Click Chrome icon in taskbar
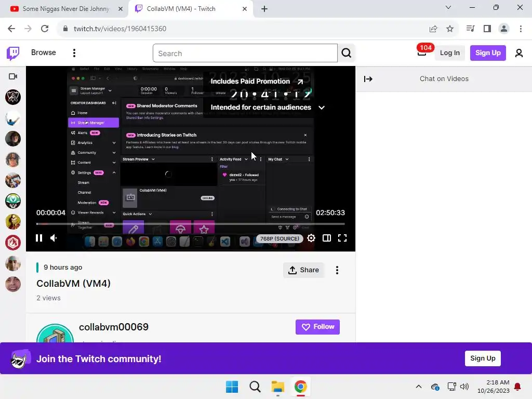The image size is (532, 399). [x=300, y=387]
